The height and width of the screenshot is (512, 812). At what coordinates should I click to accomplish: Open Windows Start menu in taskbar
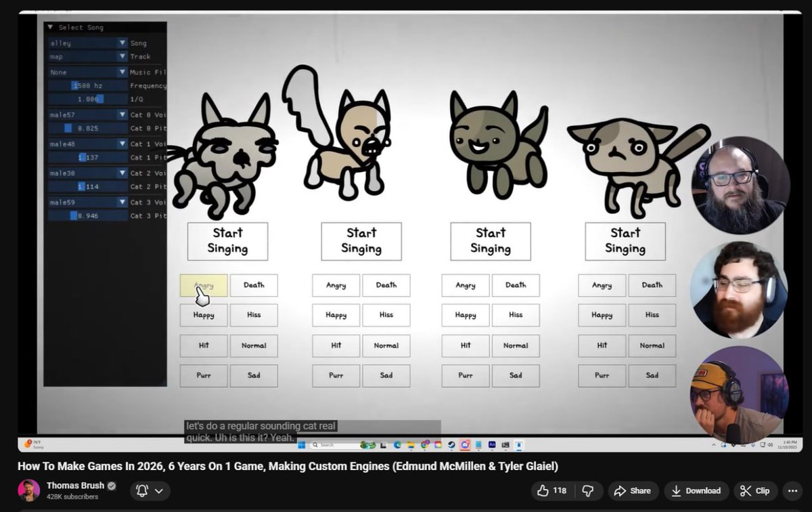click(x=302, y=445)
